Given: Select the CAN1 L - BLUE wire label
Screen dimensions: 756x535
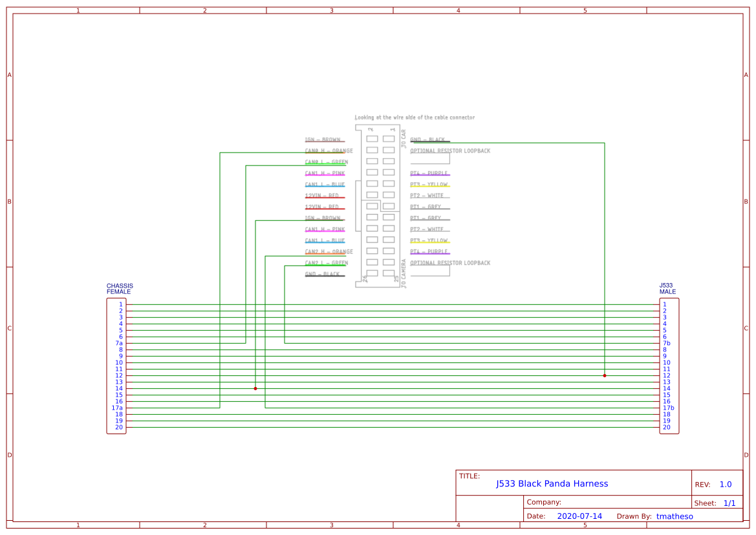Looking at the screenshot, I should (325, 184).
